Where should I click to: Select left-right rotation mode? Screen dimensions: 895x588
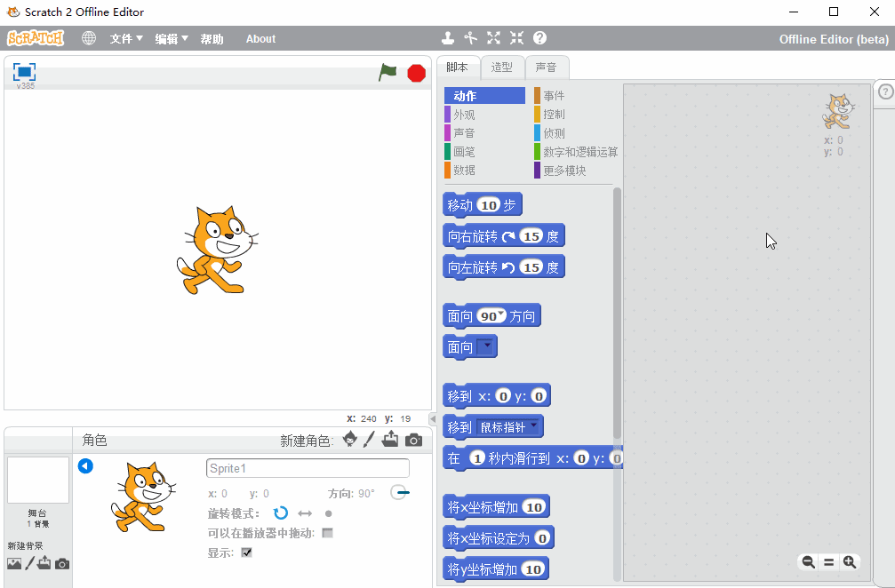pos(305,513)
